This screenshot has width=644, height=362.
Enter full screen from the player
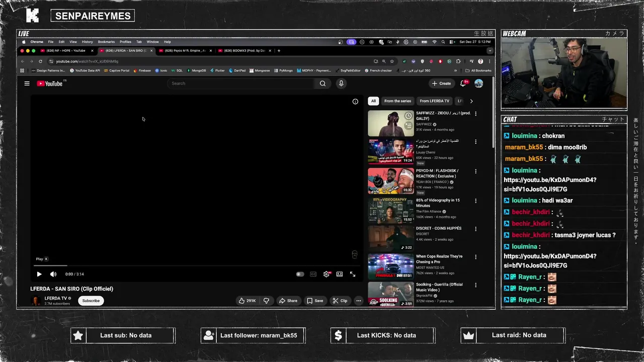353,274
